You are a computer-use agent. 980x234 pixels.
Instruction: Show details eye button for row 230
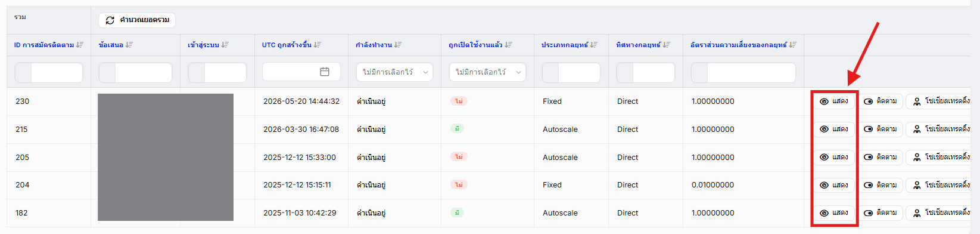pos(834,101)
